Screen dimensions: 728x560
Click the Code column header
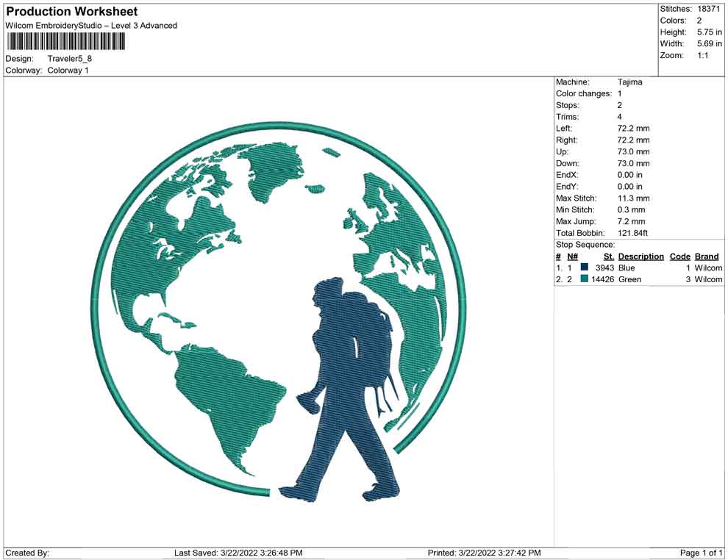[x=679, y=256]
